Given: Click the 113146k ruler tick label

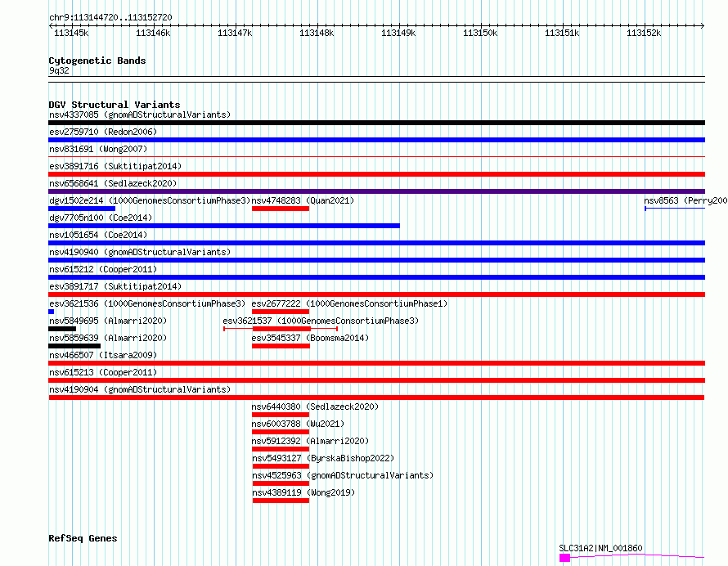Looking at the screenshot, I should 153,33.
